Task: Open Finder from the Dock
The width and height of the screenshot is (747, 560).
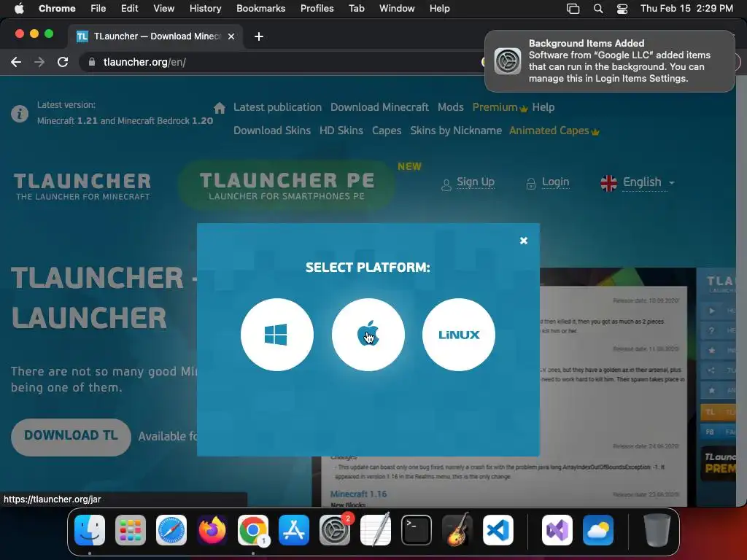Action: [90, 529]
